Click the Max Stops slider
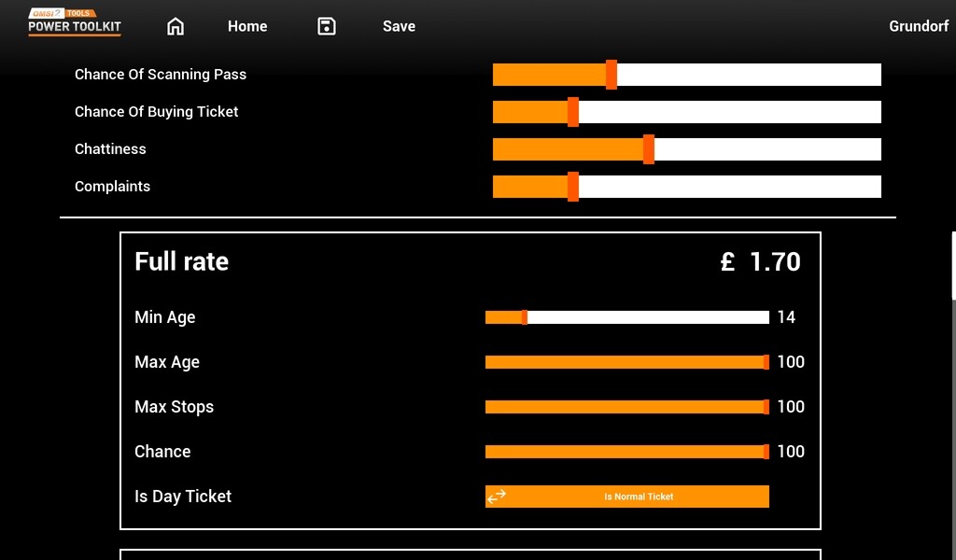This screenshot has height=560, width=956. coord(626,406)
